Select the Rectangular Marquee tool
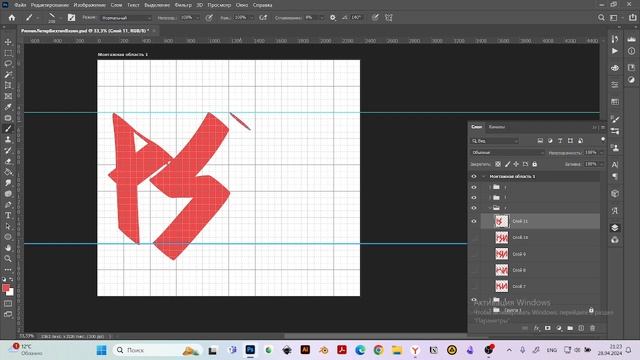 coord(8,53)
